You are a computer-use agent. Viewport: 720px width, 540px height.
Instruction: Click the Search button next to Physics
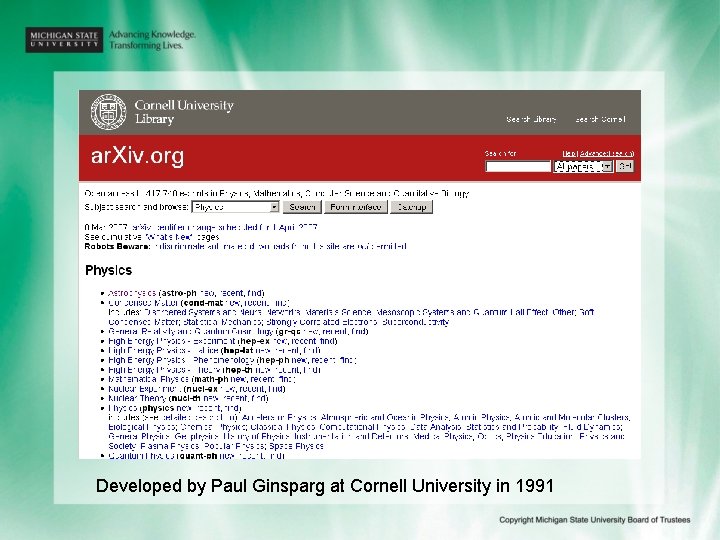point(302,207)
